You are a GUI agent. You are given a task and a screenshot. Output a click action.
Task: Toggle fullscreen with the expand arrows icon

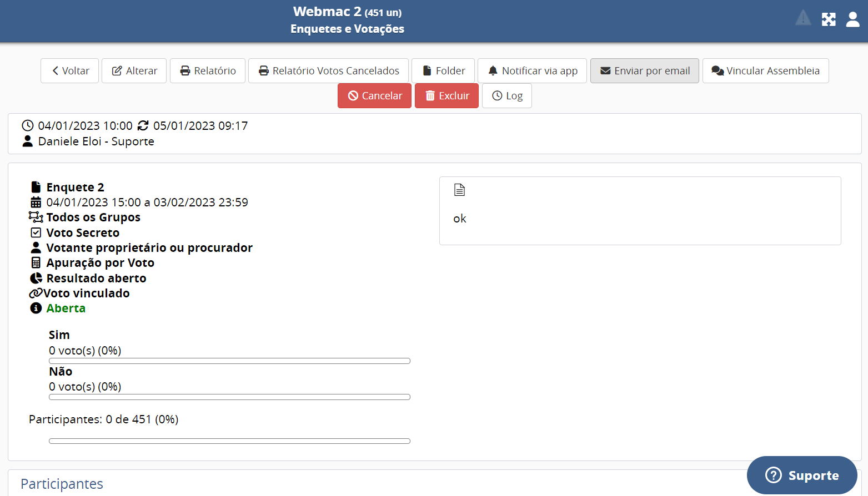point(829,19)
